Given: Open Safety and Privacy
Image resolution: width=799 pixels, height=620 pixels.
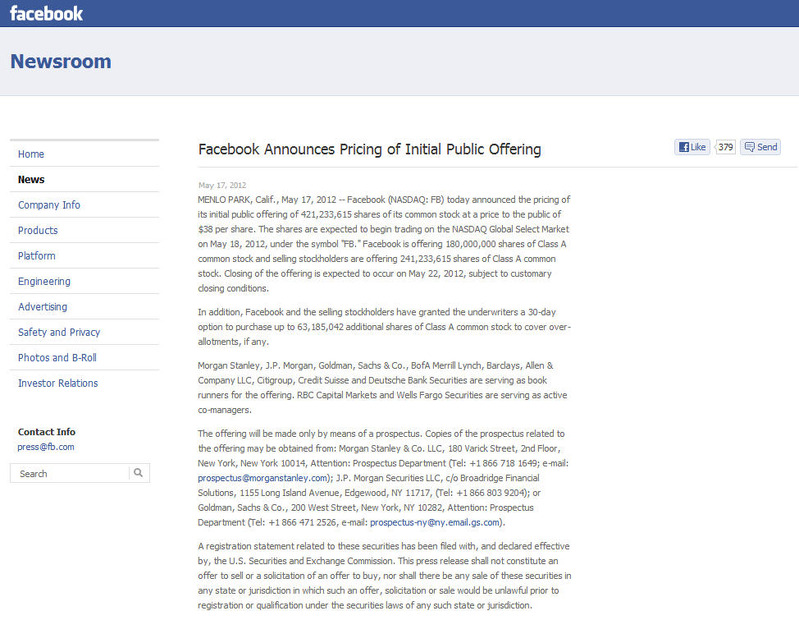Looking at the screenshot, I should pyautogui.click(x=59, y=332).
